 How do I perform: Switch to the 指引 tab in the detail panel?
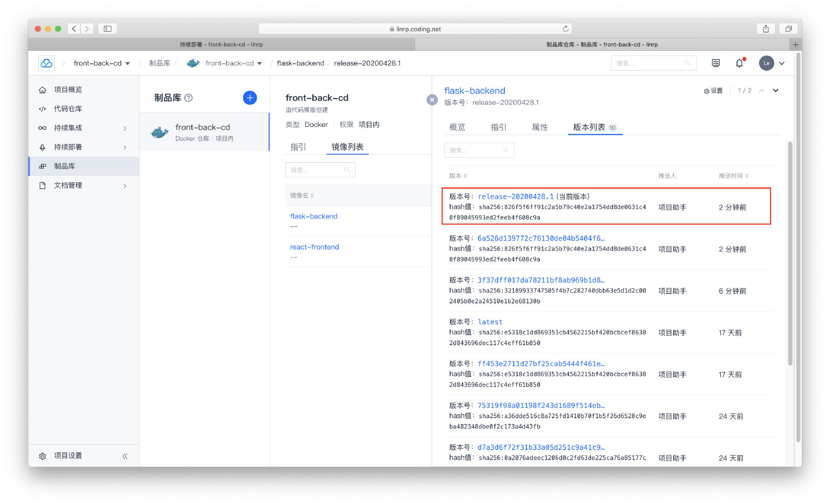[499, 127]
